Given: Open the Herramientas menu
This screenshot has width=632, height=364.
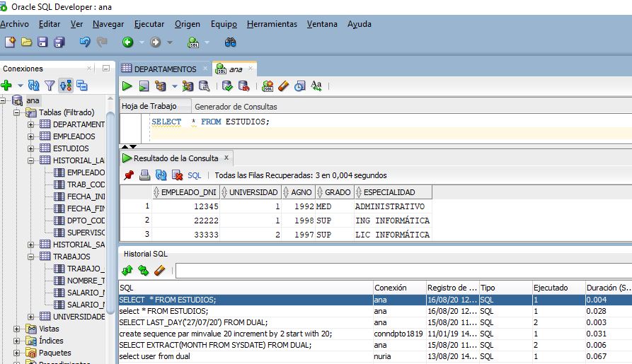Looking at the screenshot, I should pyautogui.click(x=272, y=24).
